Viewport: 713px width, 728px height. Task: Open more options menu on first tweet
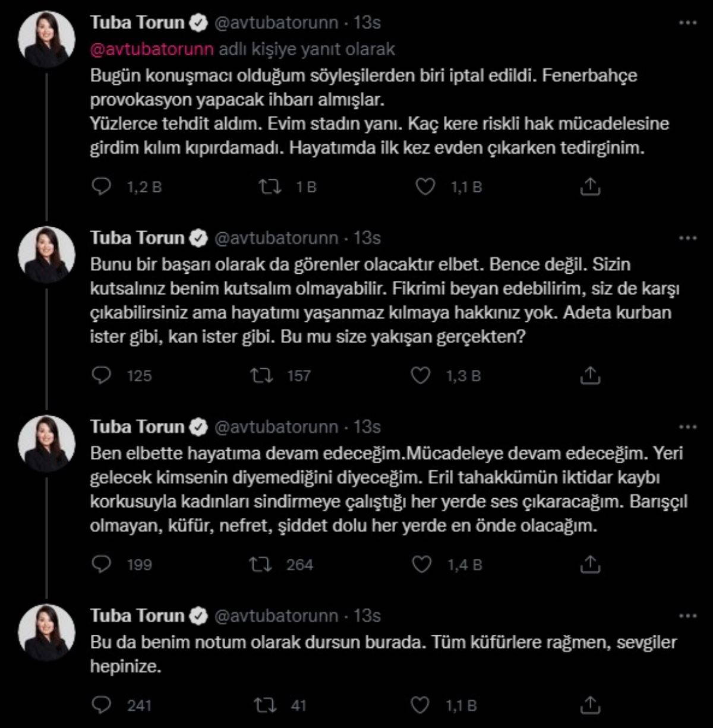[687, 23]
